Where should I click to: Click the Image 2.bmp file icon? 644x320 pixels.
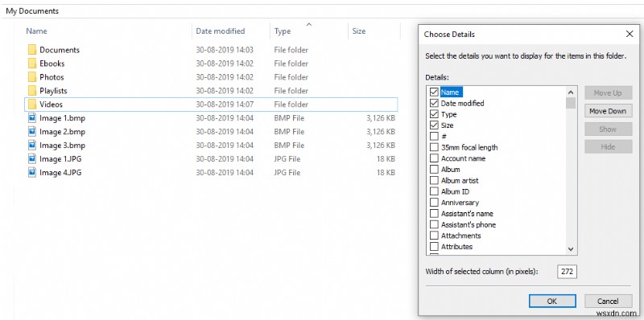[32, 132]
